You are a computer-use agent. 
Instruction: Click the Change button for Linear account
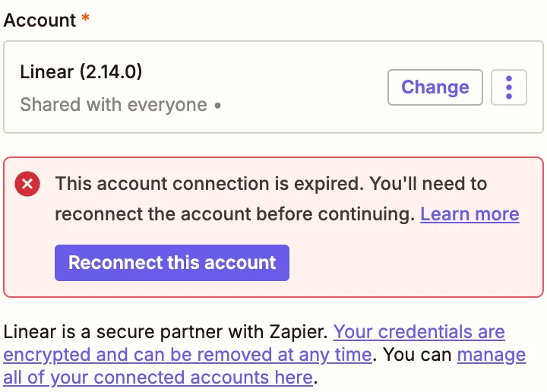tap(435, 87)
